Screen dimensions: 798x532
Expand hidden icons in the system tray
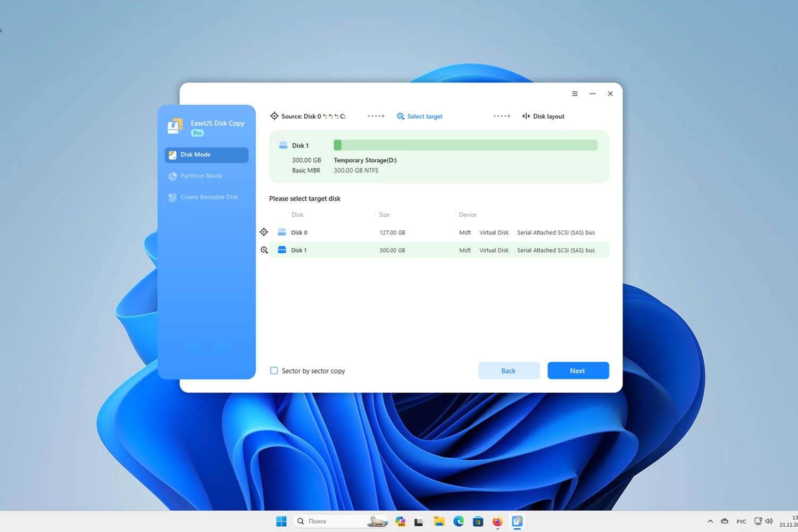point(710,521)
